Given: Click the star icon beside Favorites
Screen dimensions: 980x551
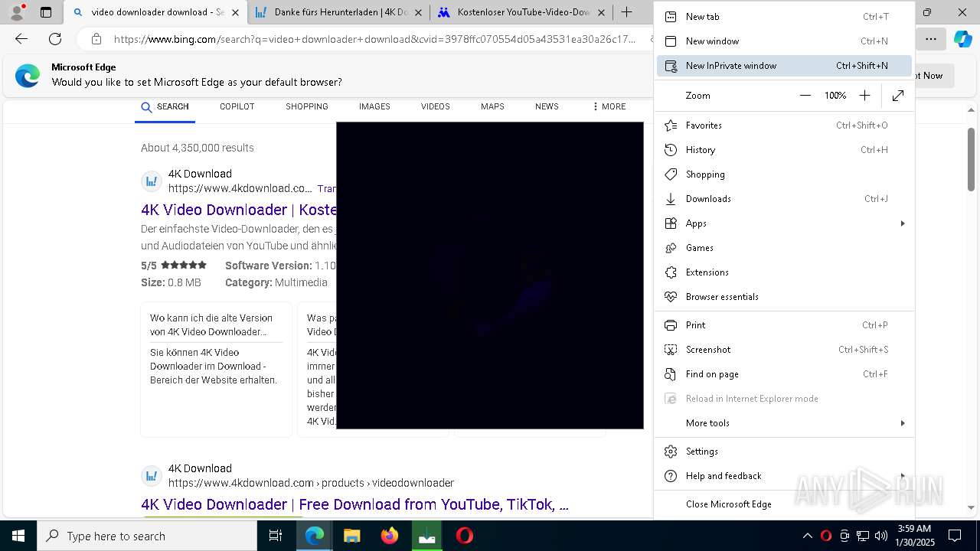Looking at the screenshot, I should point(671,126).
